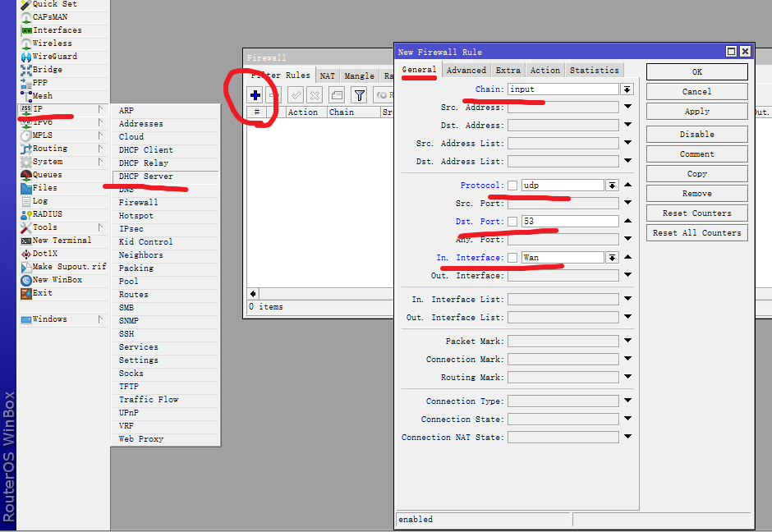This screenshot has width=772, height=532.
Task: Expand the Dst. Address field
Action: pyautogui.click(x=627, y=125)
